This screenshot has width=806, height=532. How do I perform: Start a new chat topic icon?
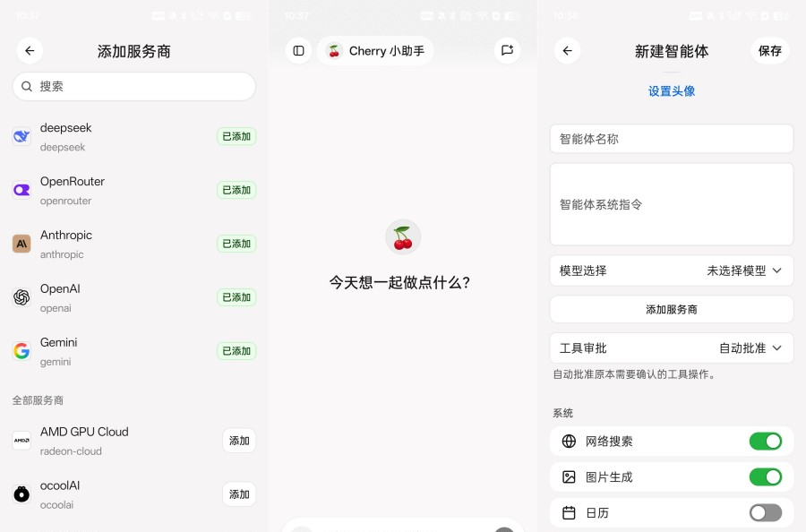[508, 50]
